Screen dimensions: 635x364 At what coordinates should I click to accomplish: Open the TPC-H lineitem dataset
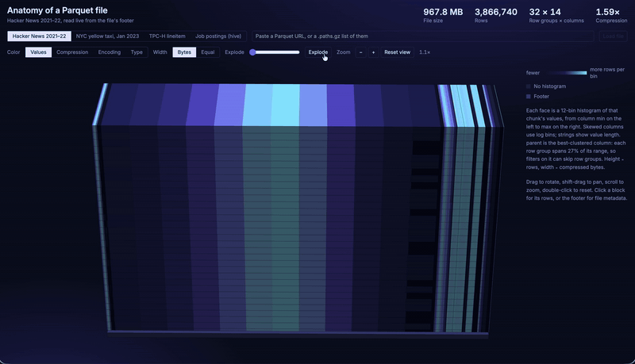pos(167,36)
